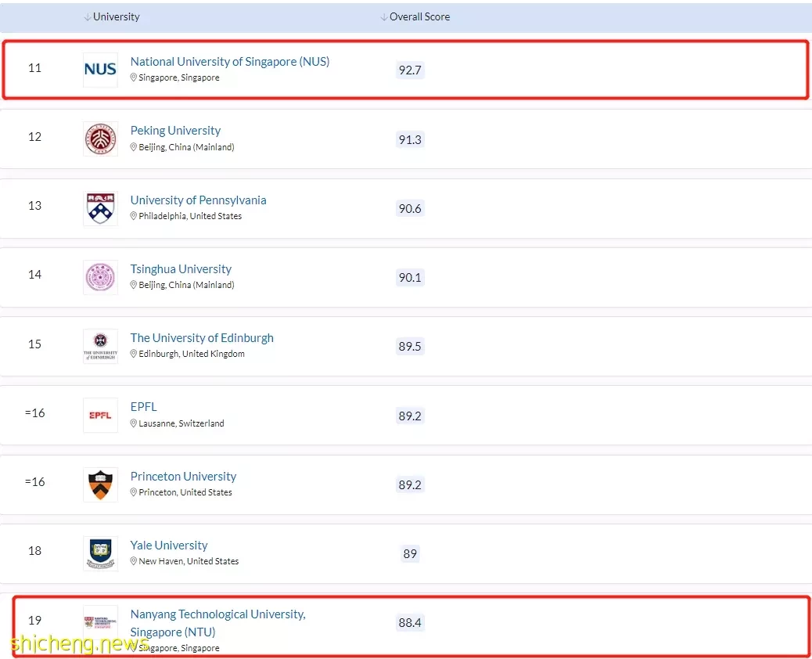The image size is (812, 659).
Task: Click the Singapore, Singapore location text under NUS
Action: [179, 77]
